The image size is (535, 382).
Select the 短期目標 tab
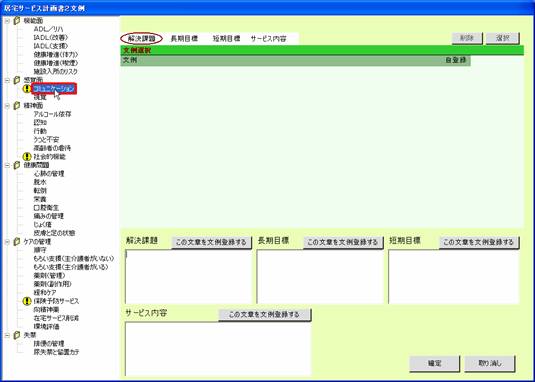(x=227, y=39)
